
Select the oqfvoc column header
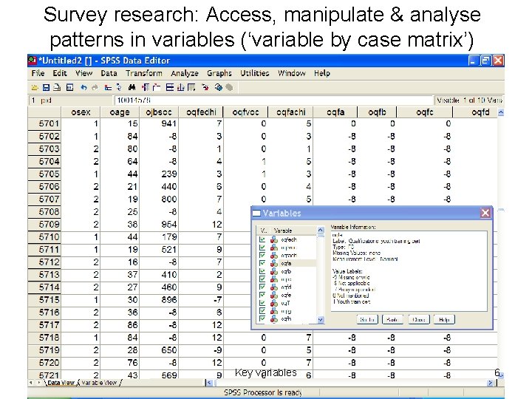point(245,112)
